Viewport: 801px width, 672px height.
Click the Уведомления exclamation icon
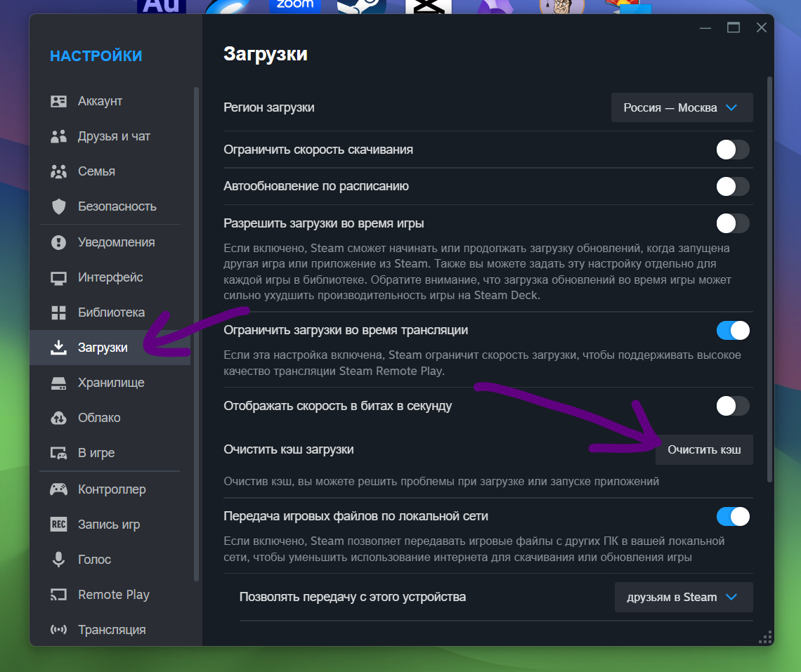[59, 242]
